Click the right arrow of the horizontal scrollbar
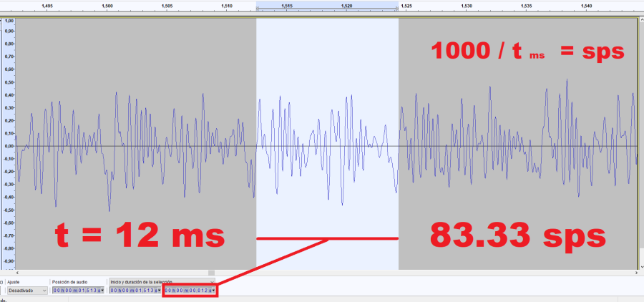Viewport: 644px width, 302px height. point(635,273)
